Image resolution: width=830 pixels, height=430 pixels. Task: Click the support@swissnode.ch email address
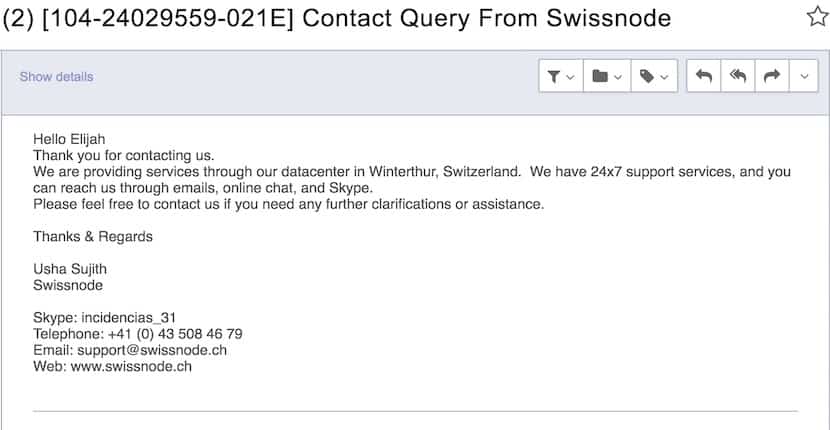pyautogui.click(x=152, y=350)
